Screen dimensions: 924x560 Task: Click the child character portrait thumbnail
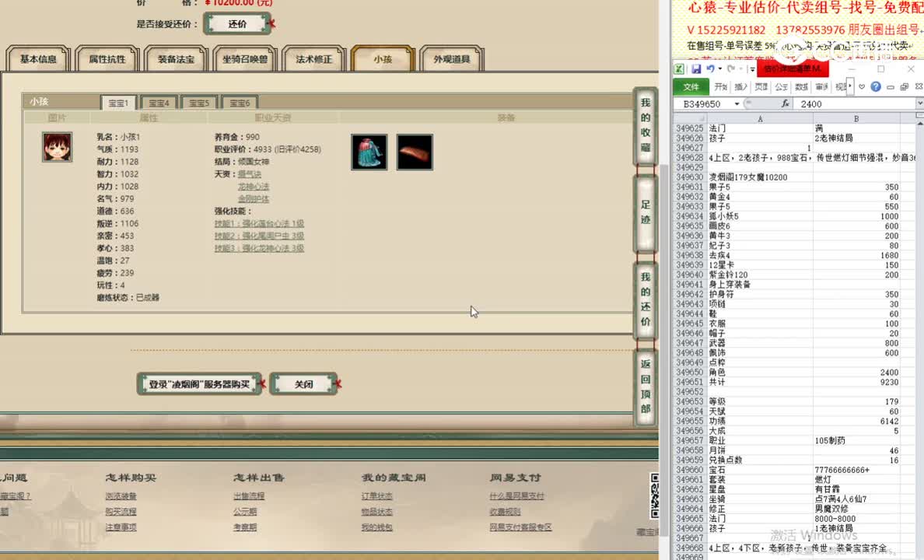pos(57,147)
